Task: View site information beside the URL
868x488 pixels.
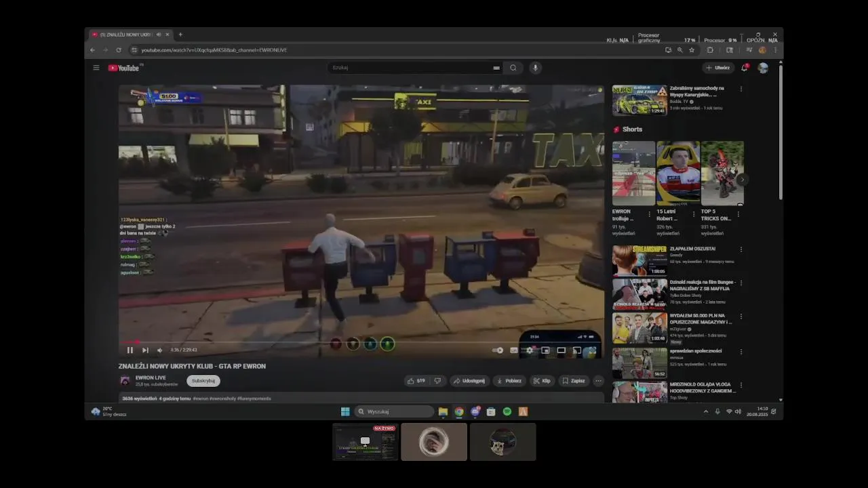Action: pos(134,50)
